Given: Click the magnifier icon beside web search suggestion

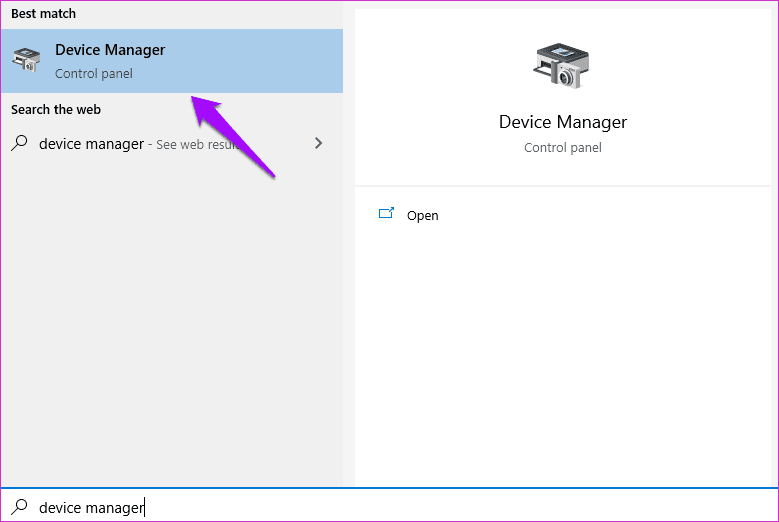Looking at the screenshot, I should coord(19,143).
